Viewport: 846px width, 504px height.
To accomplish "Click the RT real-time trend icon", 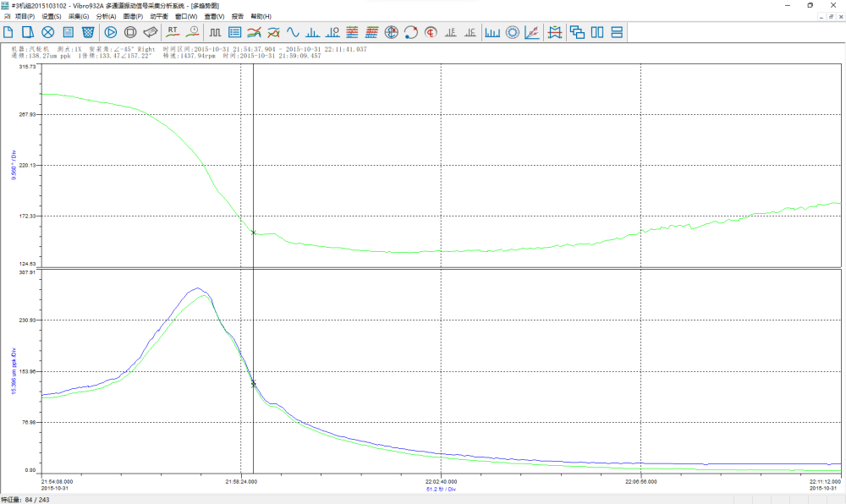I will (x=173, y=32).
